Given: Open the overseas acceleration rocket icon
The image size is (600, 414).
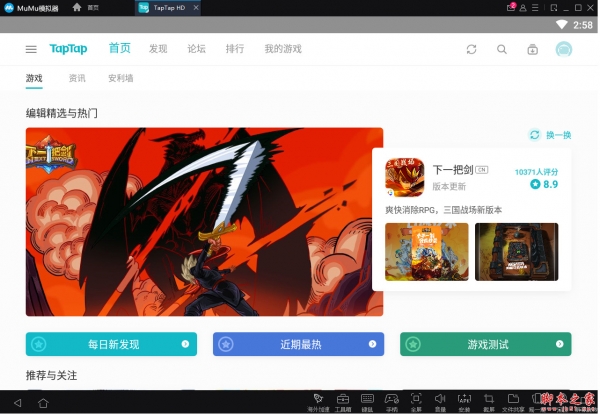Looking at the screenshot, I should tap(318, 399).
